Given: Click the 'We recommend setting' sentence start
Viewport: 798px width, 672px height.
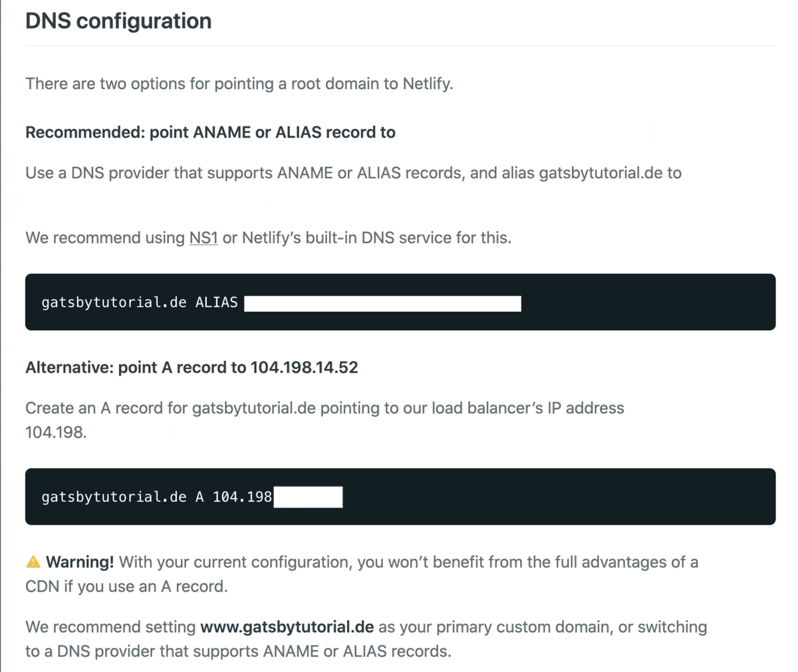Looking at the screenshot, I should pyautogui.click(x=110, y=627).
